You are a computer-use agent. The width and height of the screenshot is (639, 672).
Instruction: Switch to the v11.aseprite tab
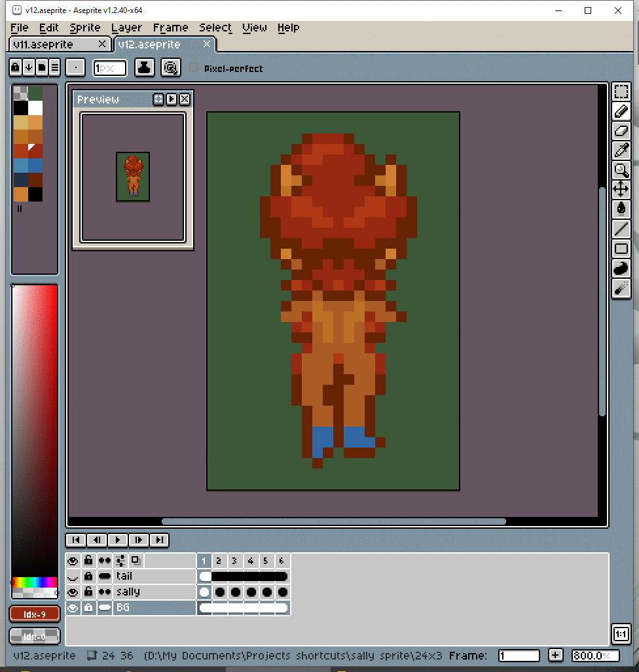click(52, 44)
